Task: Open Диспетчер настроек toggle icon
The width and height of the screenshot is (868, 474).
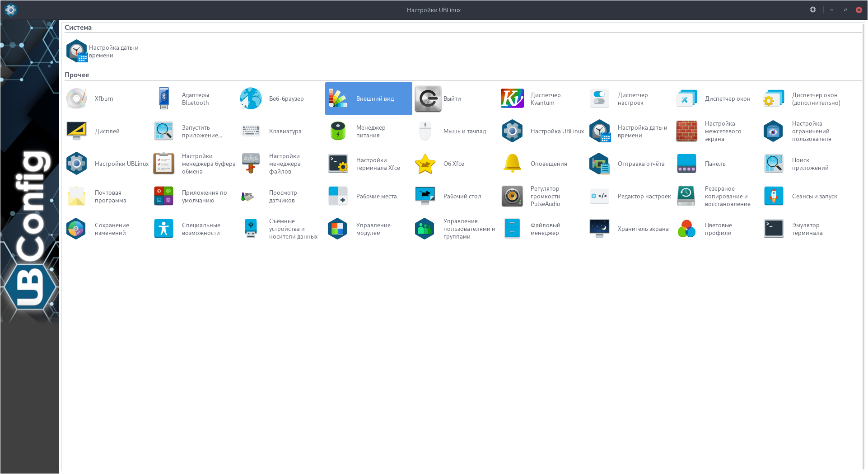Action: click(599, 99)
